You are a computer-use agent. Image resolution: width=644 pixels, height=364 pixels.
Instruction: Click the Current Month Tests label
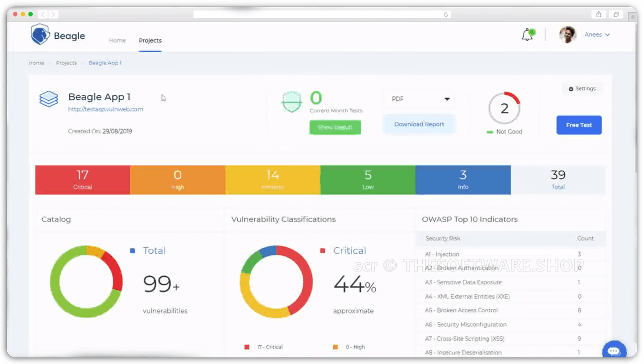point(336,111)
